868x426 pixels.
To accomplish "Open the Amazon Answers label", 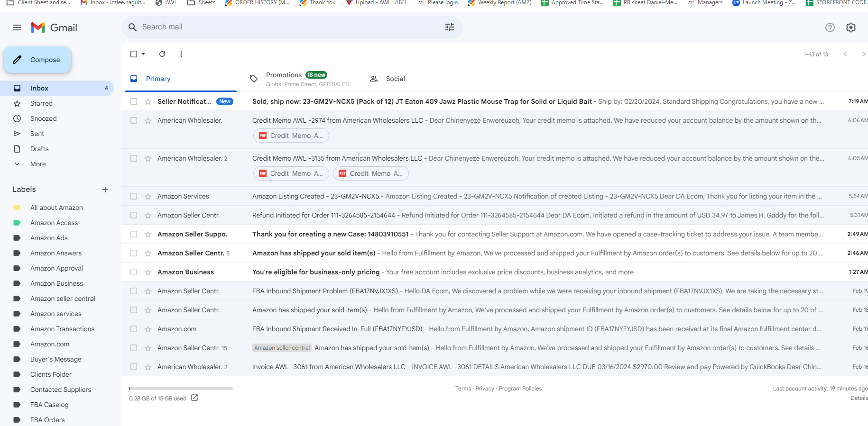I will click(x=57, y=253).
